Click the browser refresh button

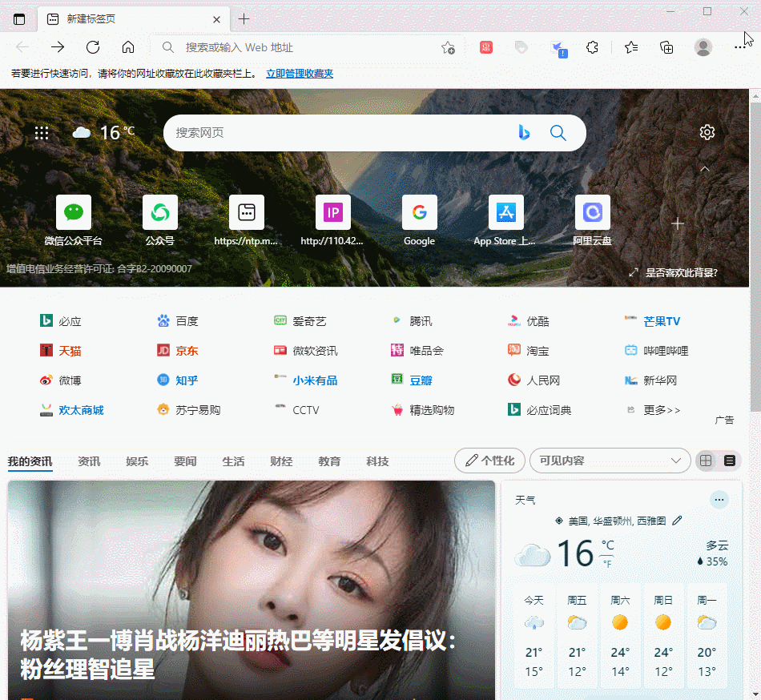[93, 47]
